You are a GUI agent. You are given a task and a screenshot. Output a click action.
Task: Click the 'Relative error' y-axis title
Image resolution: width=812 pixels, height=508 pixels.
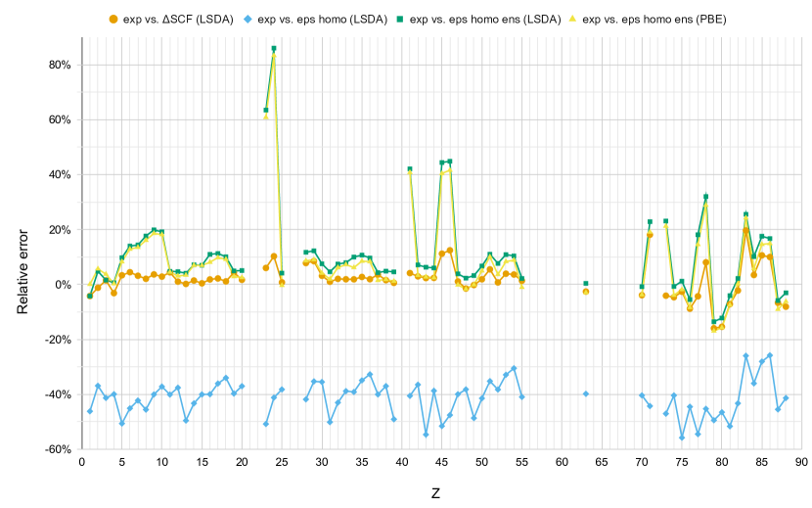point(23,272)
